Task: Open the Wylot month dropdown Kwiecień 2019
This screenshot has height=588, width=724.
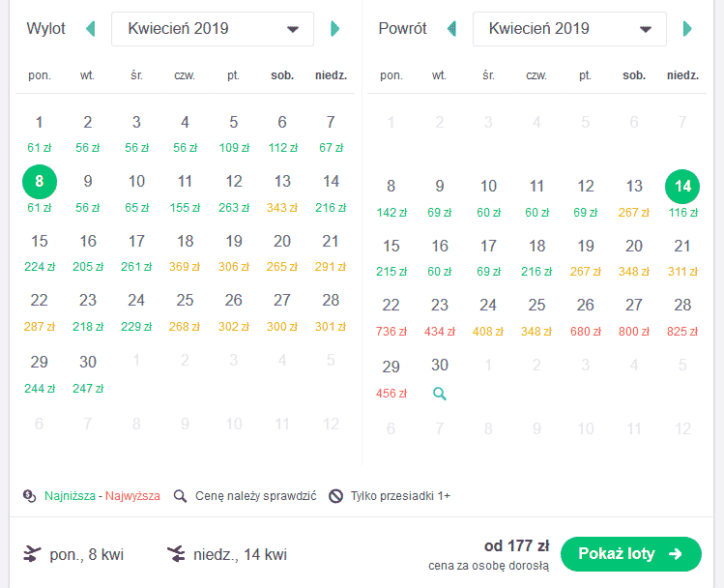Action: 213,29
